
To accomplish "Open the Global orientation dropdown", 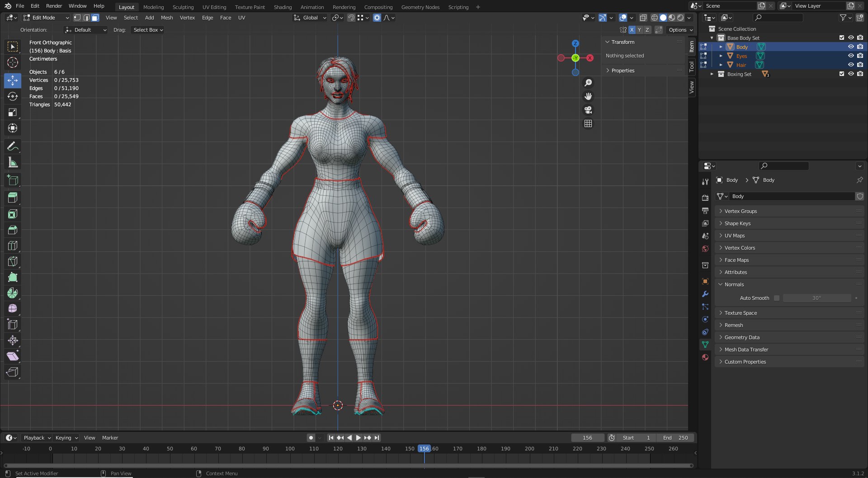I will tap(310, 18).
